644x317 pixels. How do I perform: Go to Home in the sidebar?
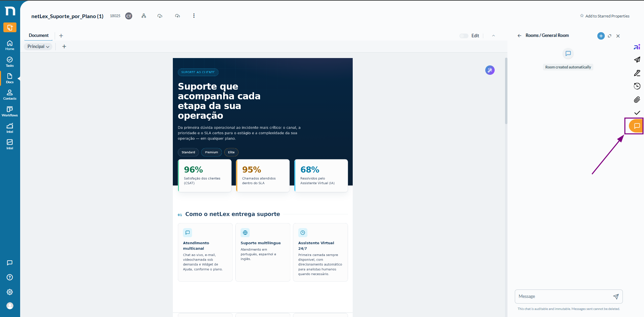click(10, 45)
